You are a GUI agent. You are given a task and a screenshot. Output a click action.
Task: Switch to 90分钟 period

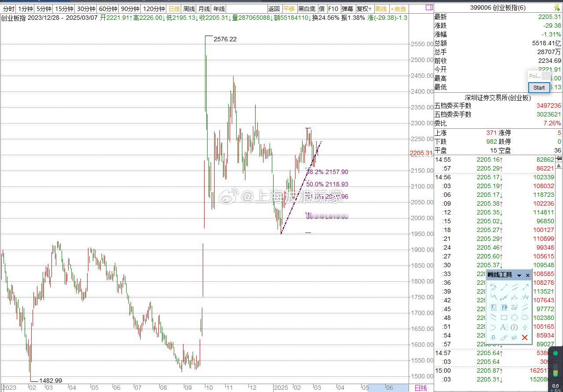tap(130, 9)
